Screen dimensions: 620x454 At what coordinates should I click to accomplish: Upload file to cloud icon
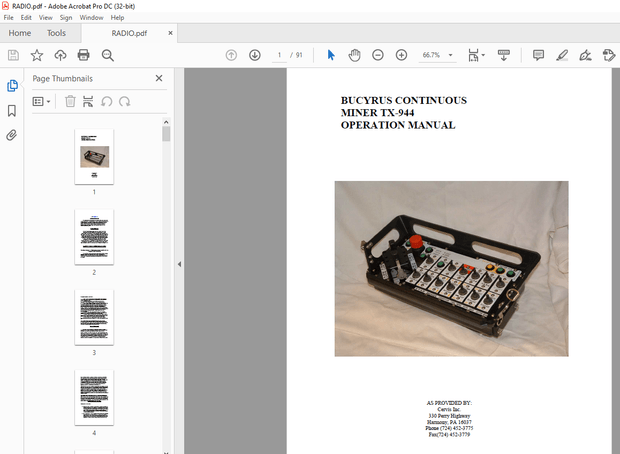[60, 55]
